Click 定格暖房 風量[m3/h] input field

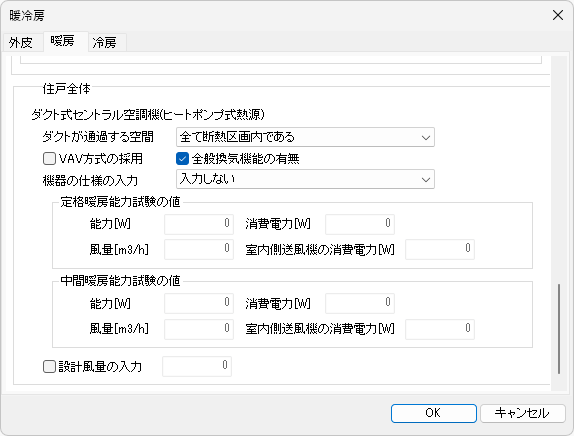(x=199, y=249)
